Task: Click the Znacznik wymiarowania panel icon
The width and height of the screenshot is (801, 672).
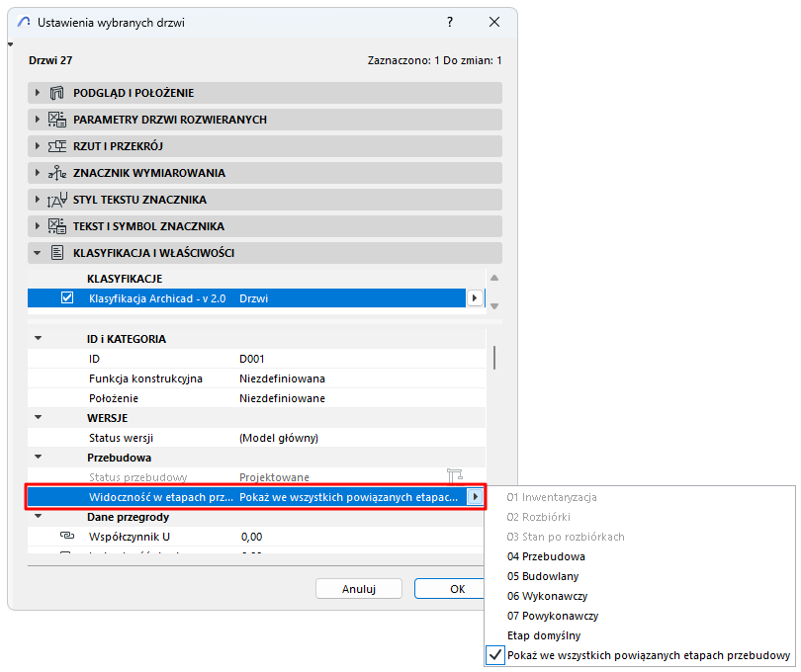Action: pyautogui.click(x=56, y=173)
